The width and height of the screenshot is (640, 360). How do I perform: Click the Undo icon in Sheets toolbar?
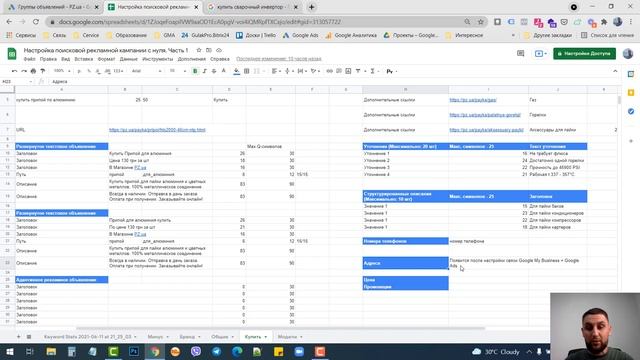[14, 71]
